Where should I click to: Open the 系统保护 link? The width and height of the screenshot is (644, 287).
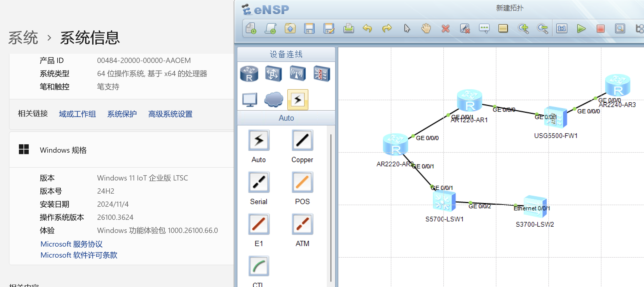point(122,114)
